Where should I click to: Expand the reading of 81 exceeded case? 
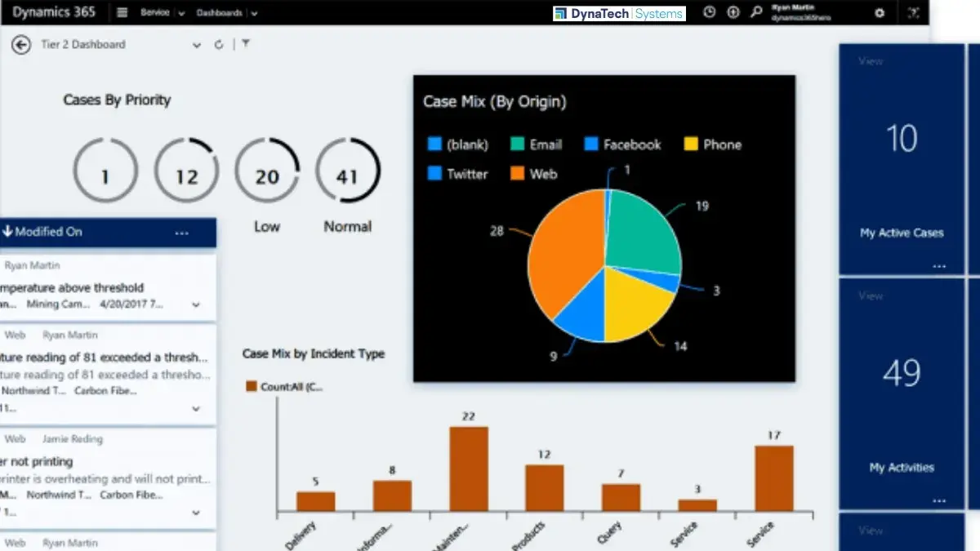pyautogui.click(x=196, y=407)
